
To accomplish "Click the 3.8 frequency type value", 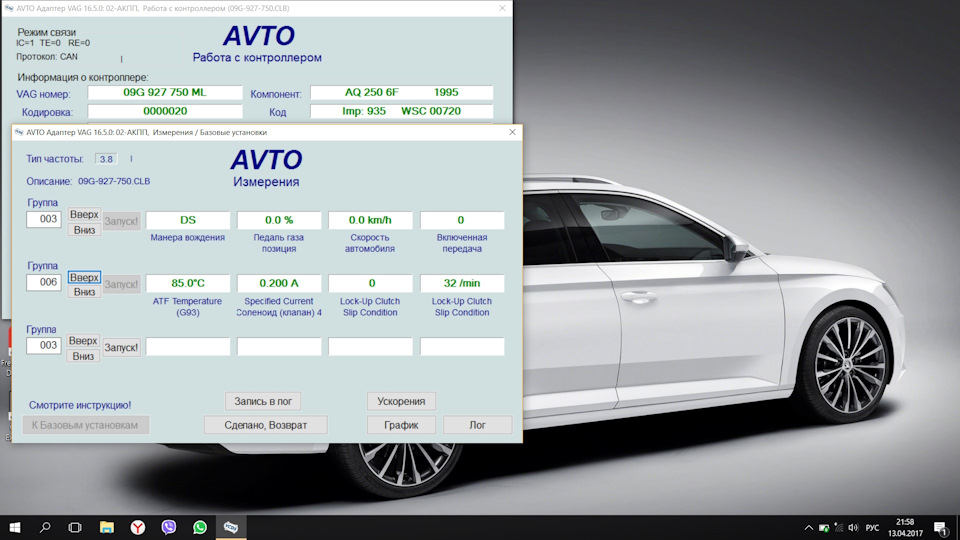I will (x=106, y=159).
